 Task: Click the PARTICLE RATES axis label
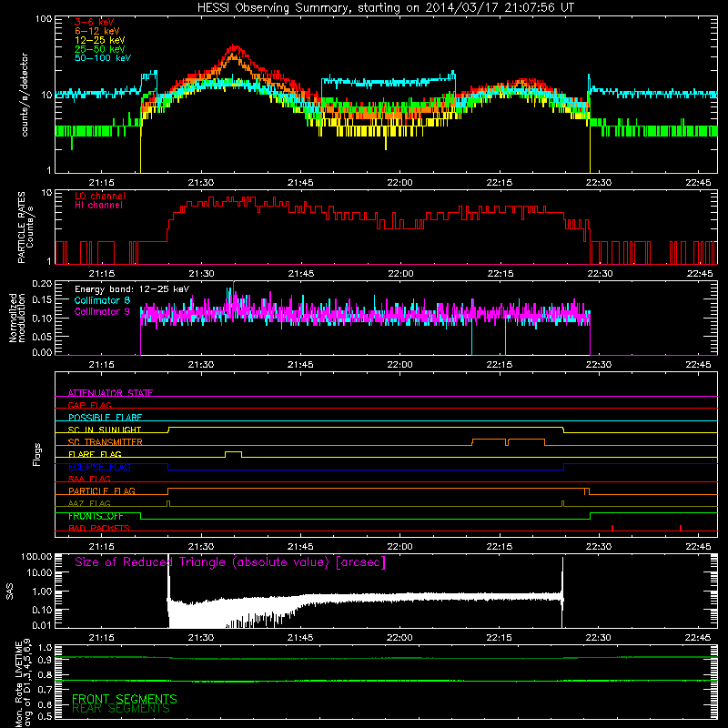point(25,227)
